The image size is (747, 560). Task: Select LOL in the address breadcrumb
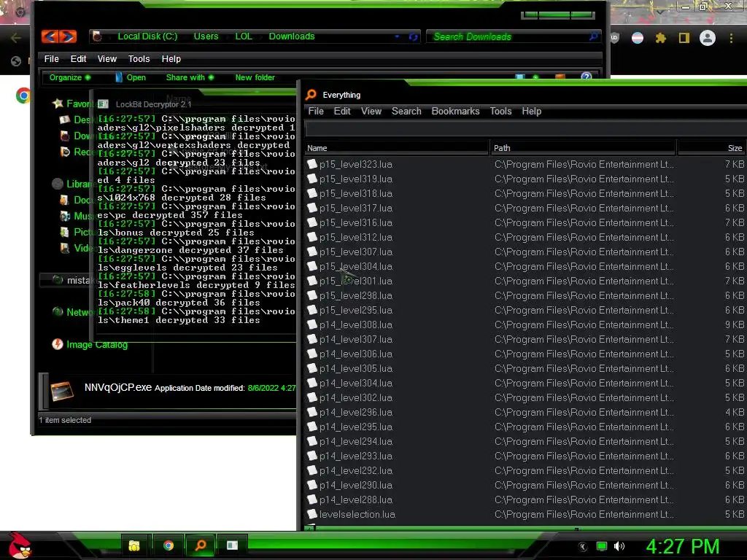click(244, 36)
